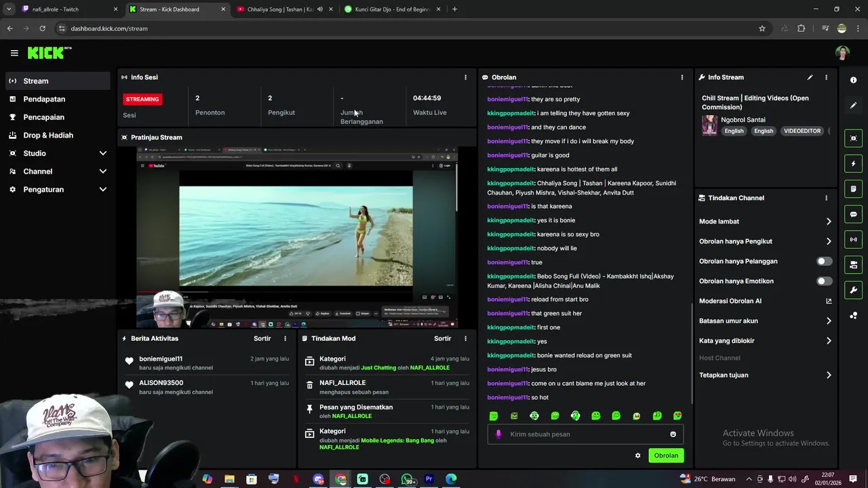Open the hamburger navigation menu
868x488 pixels.
(14, 53)
